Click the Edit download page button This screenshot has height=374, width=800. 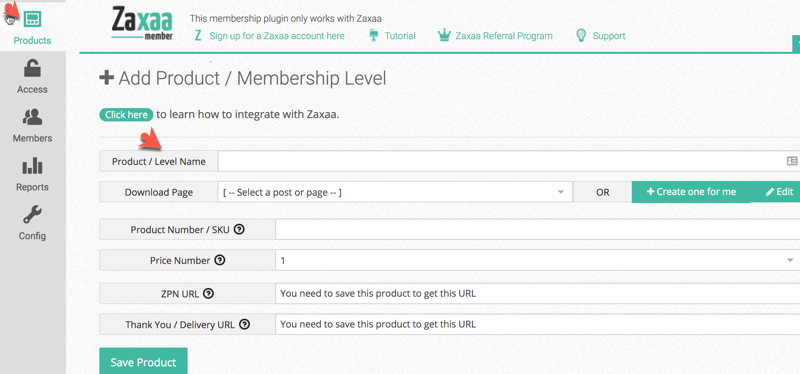coord(779,192)
